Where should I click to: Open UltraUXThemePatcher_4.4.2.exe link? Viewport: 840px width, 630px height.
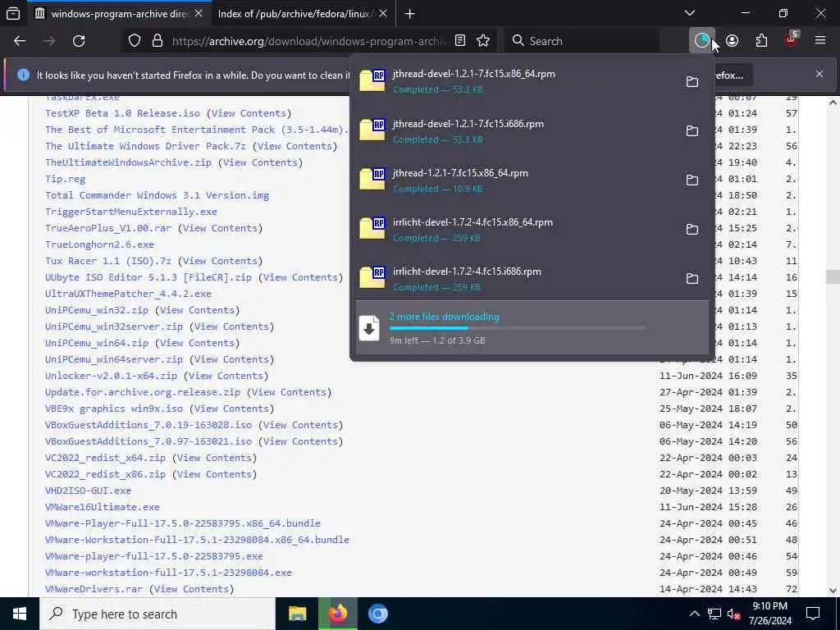point(129,294)
